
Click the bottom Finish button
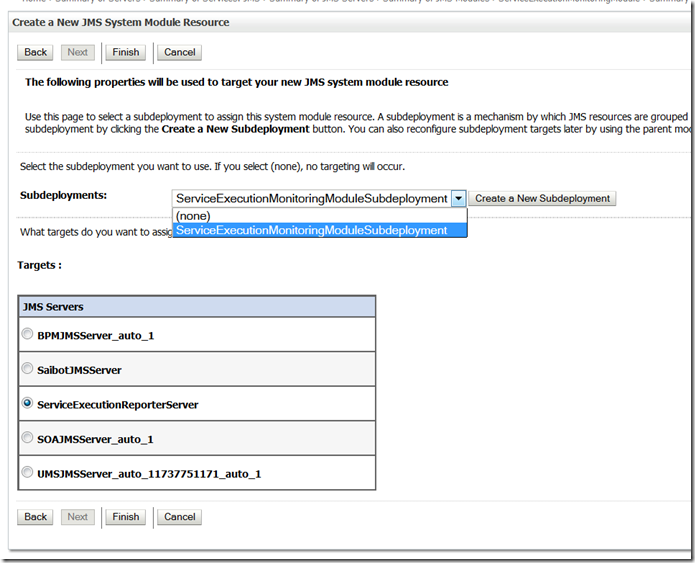point(125,517)
